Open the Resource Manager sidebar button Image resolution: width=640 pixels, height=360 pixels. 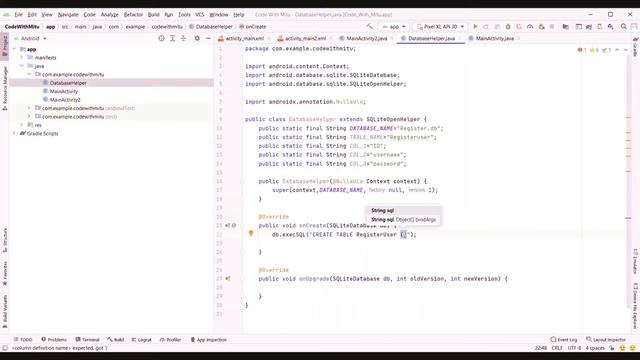tap(4, 88)
